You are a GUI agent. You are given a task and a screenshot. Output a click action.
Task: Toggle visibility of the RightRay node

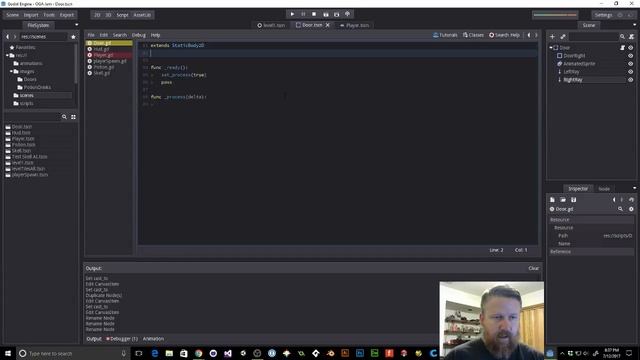(631, 80)
